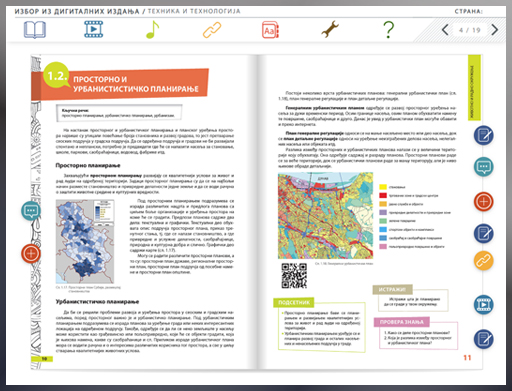
Task: Open the video filmstrip icon in toolbar
Action: [94, 29]
